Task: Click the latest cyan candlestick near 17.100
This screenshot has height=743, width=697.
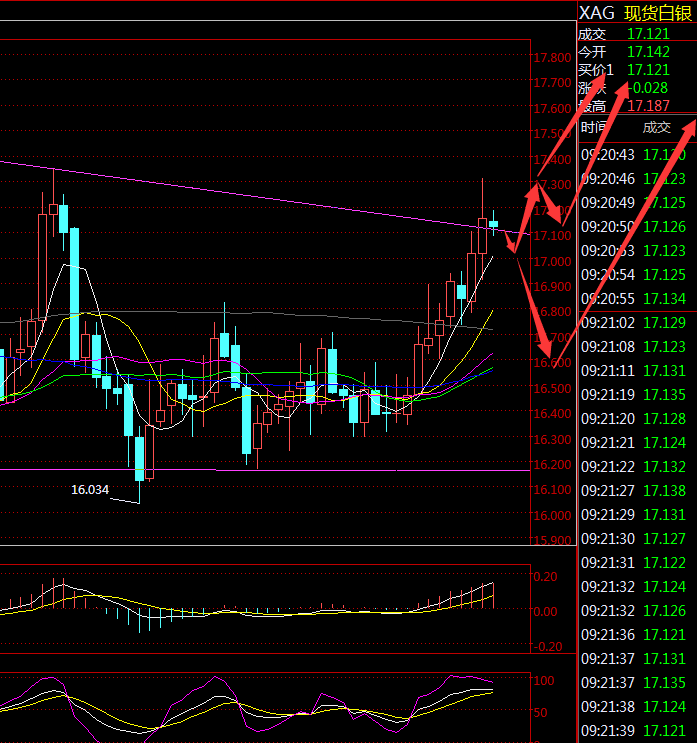Action: [494, 224]
